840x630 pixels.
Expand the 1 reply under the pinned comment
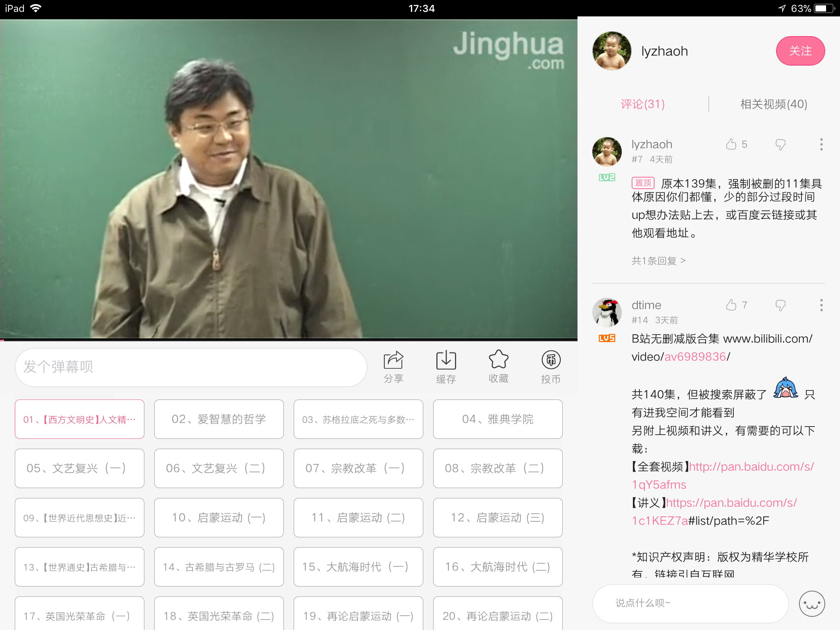[x=658, y=260]
